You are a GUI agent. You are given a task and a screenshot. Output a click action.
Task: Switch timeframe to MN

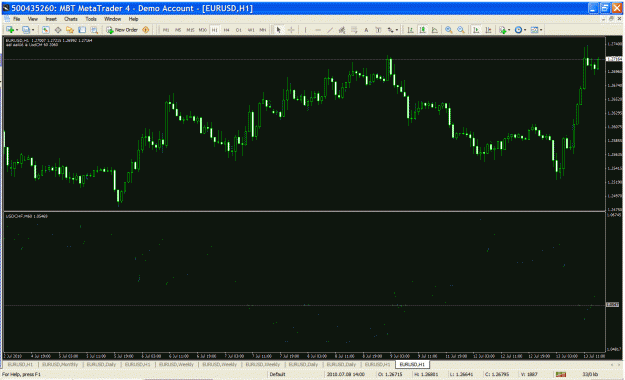click(x=263, y=30)
